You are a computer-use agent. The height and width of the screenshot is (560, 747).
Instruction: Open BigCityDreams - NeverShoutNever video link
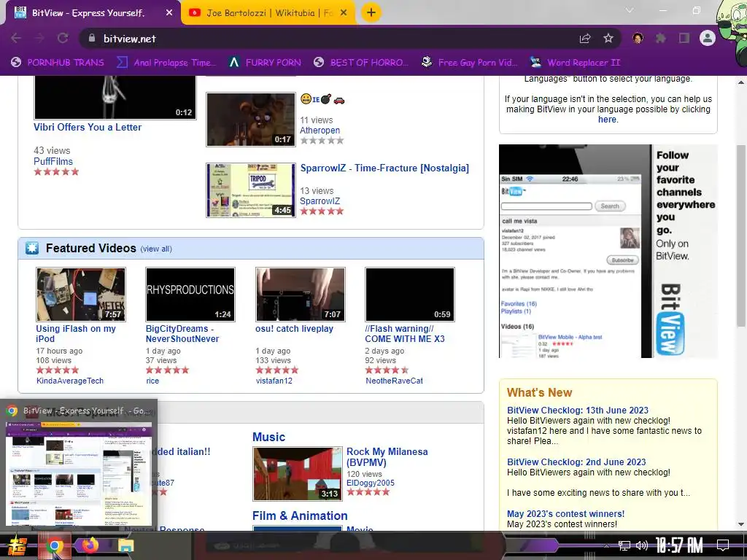[182, 333]
